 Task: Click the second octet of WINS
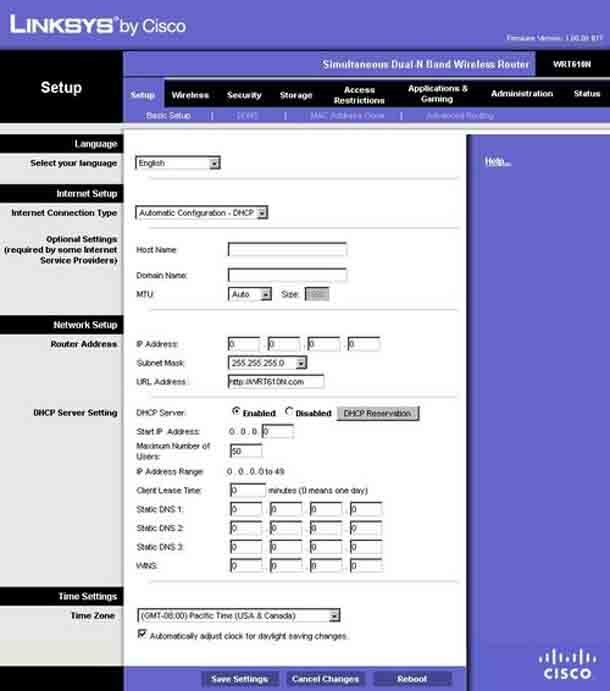point(286,565)
